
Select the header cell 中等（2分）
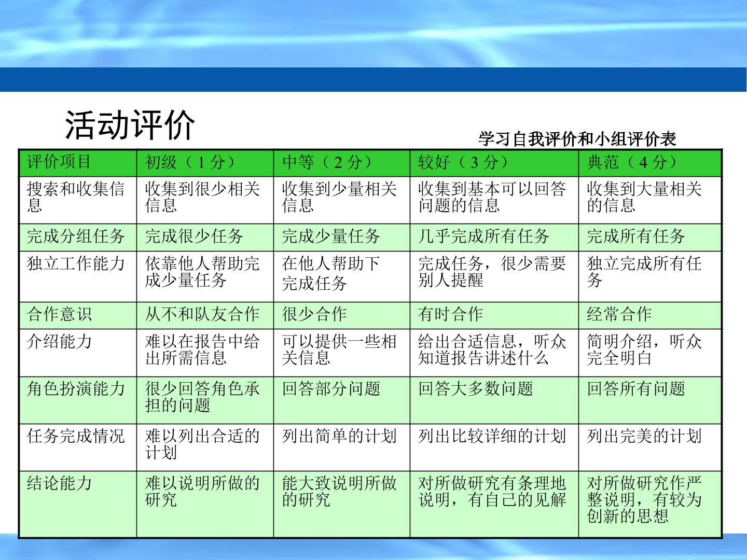tap(342, 163)
